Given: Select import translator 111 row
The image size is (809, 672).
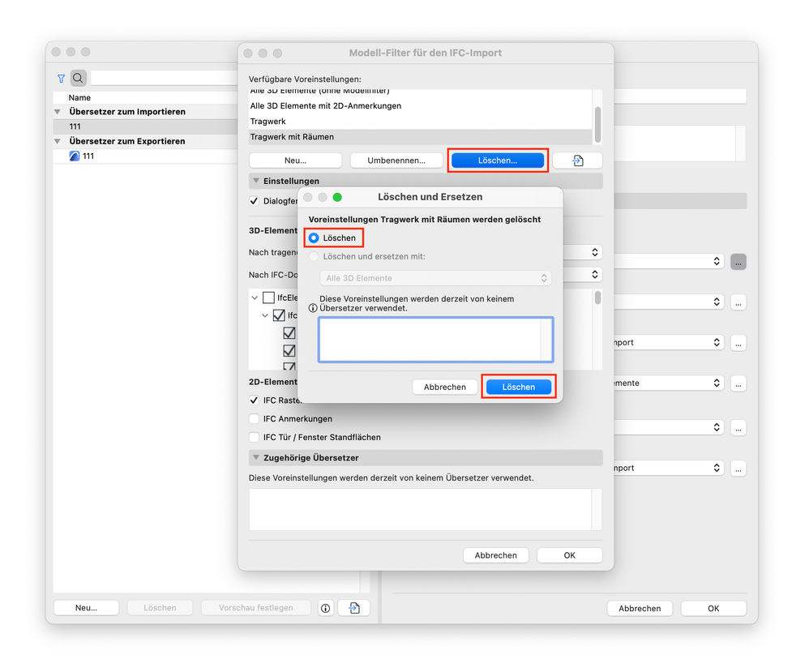Looking at the screenshot, I should click(145, 126).
